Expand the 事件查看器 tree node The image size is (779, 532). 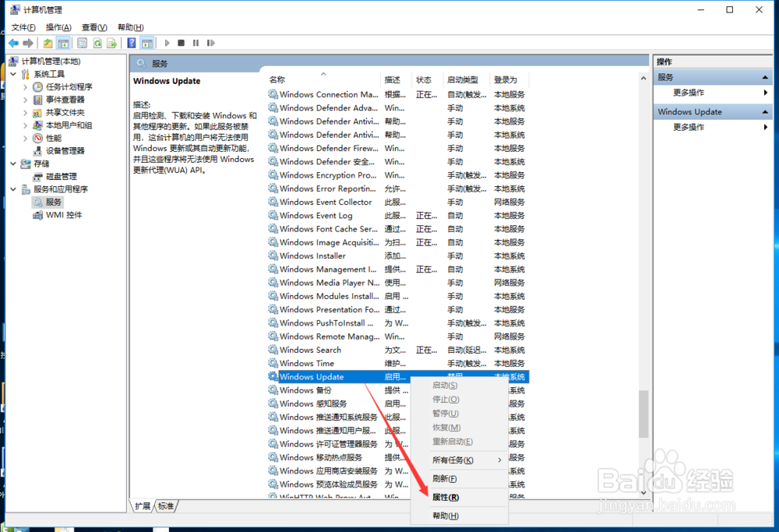[26, 100]
